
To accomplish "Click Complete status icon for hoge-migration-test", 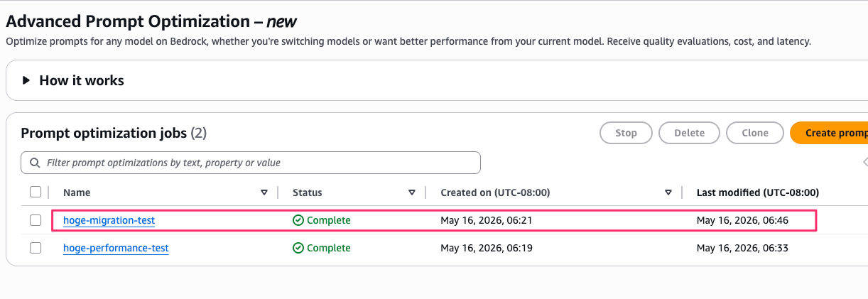I will tap(298, 220).
